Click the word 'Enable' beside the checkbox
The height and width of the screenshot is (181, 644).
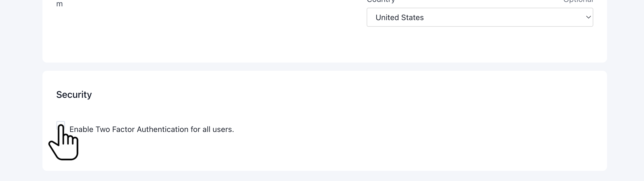pos(81,129)
